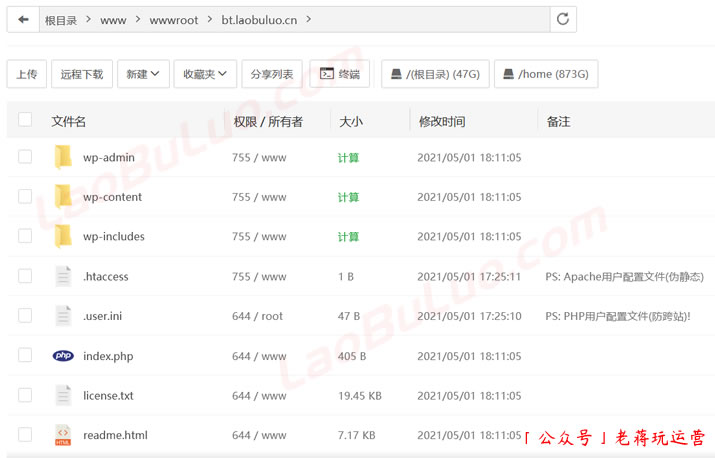This screenshot has width=715, height=458.
Task: Click 755 / www permission of .htaccess
Action: pos(259,276)
